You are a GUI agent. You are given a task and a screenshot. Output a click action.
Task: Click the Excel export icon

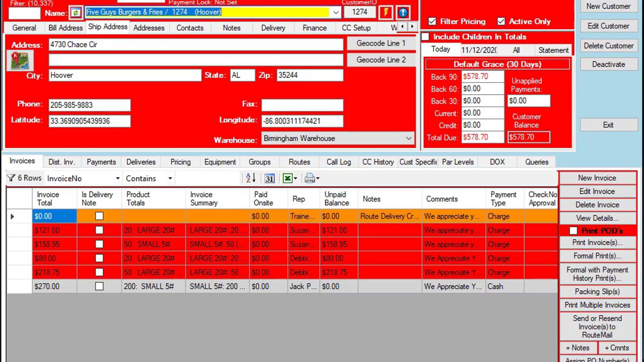pos(287,178)
